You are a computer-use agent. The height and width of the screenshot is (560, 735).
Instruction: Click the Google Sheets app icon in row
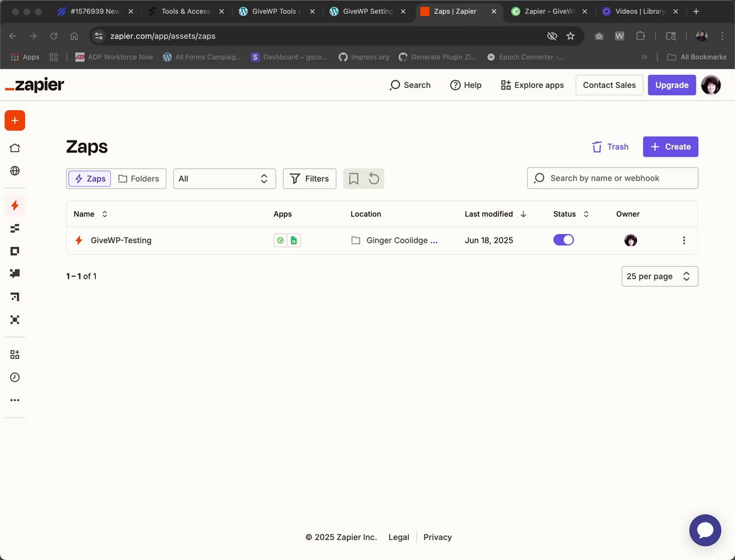click(294, 240)
